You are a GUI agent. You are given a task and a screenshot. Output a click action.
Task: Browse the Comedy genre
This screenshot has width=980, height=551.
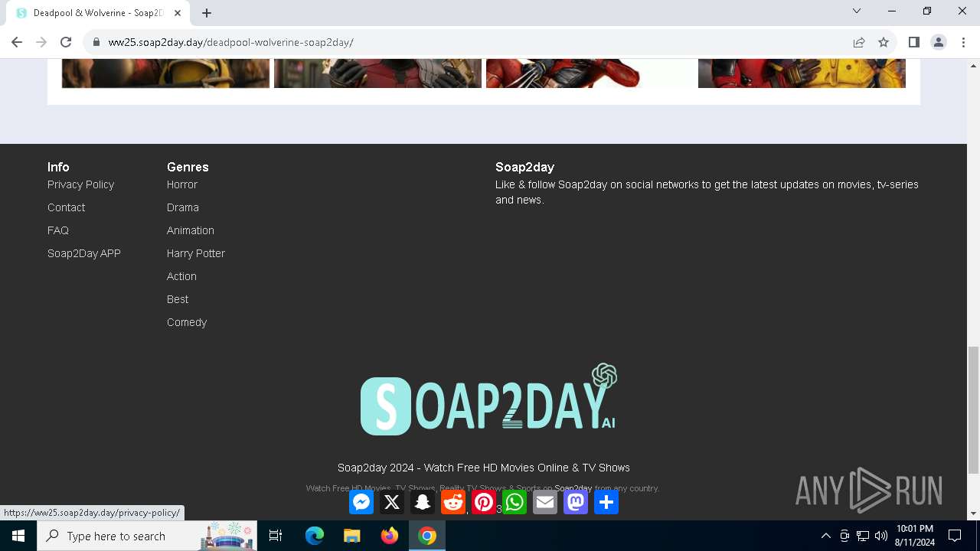(187, 322)
